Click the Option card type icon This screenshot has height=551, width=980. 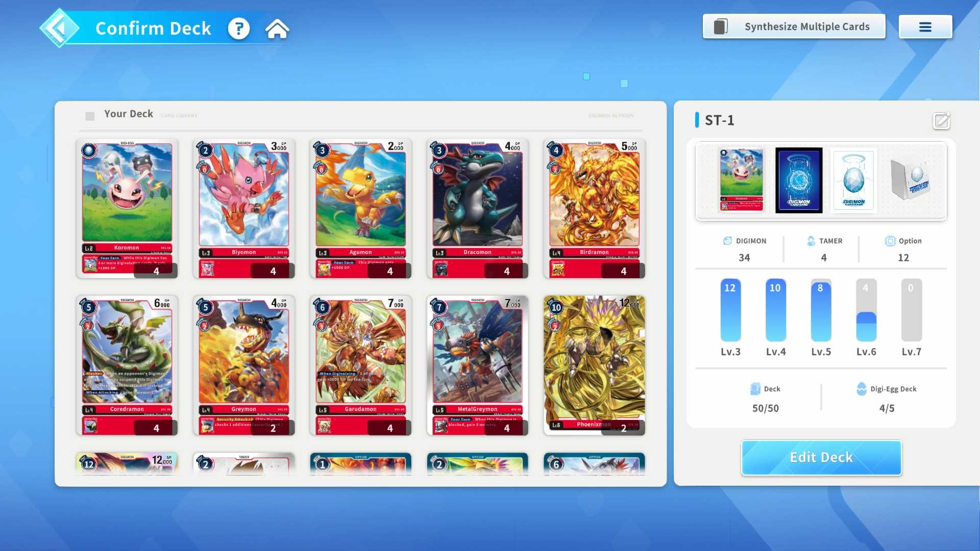(x=890, y=241)
